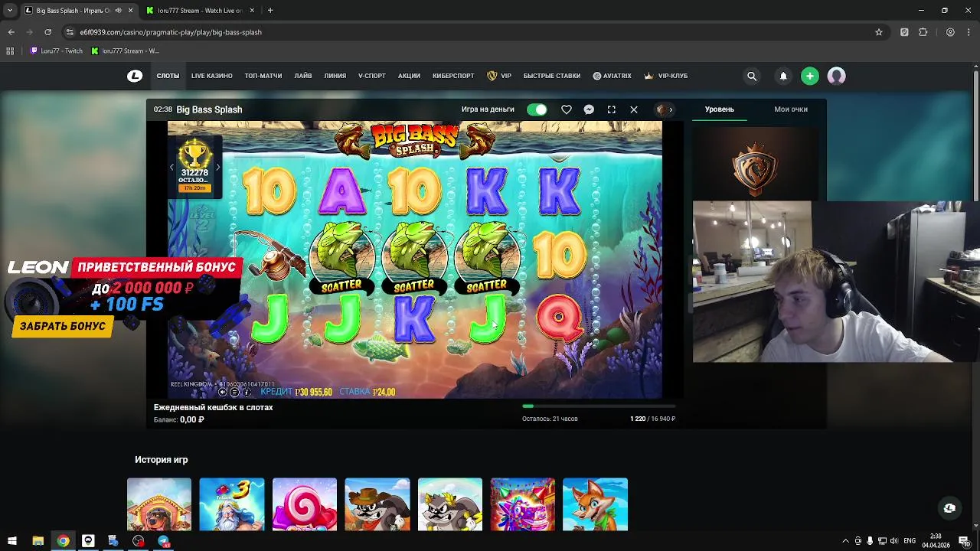Open the site search magnifier icon

click(x=752, y=76)
